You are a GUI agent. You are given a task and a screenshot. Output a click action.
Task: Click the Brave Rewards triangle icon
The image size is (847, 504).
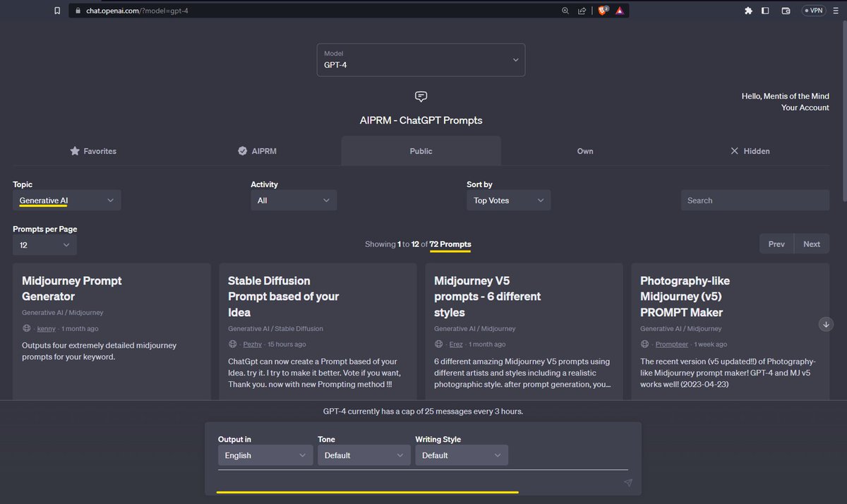point(620,11)
